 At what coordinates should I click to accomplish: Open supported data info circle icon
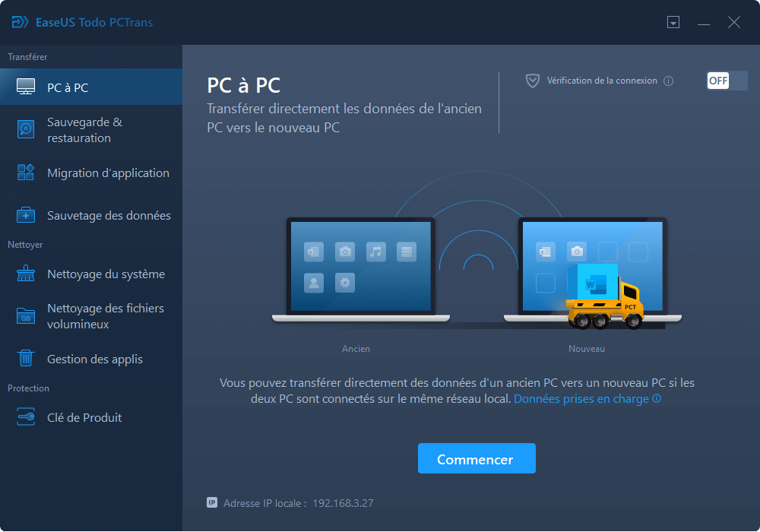point(657,397)
